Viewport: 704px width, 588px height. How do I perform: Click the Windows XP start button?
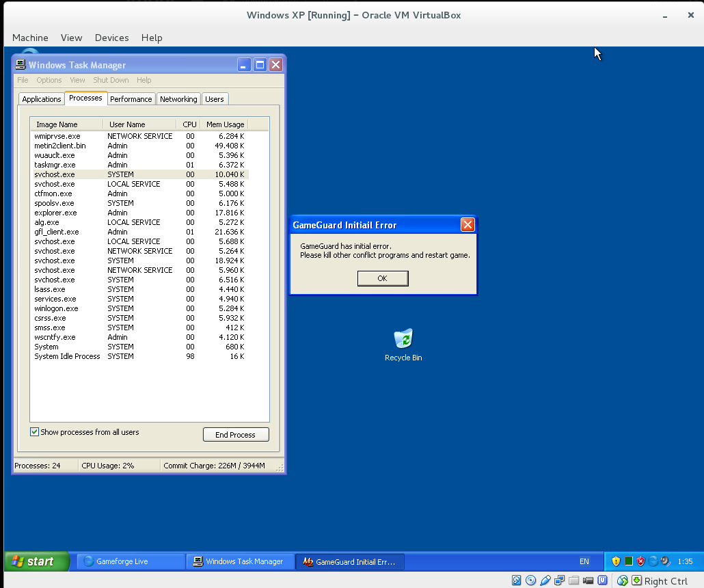pyautogui.click(x=37, y=561)
